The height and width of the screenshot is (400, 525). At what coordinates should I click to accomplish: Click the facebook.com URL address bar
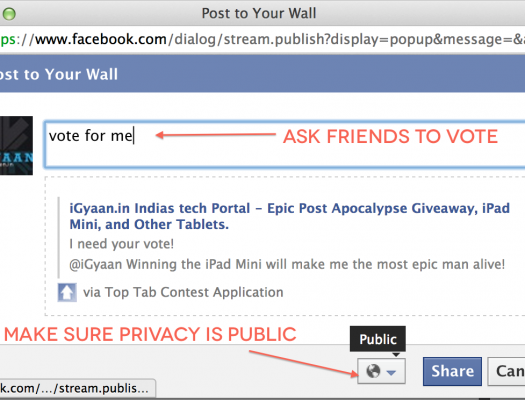(x=262, y=39)
